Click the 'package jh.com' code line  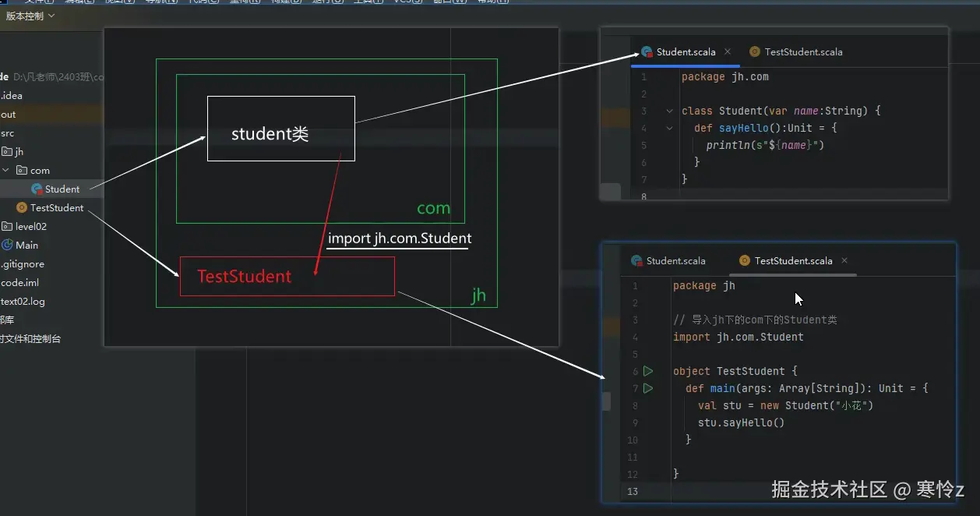click(724, 76)
